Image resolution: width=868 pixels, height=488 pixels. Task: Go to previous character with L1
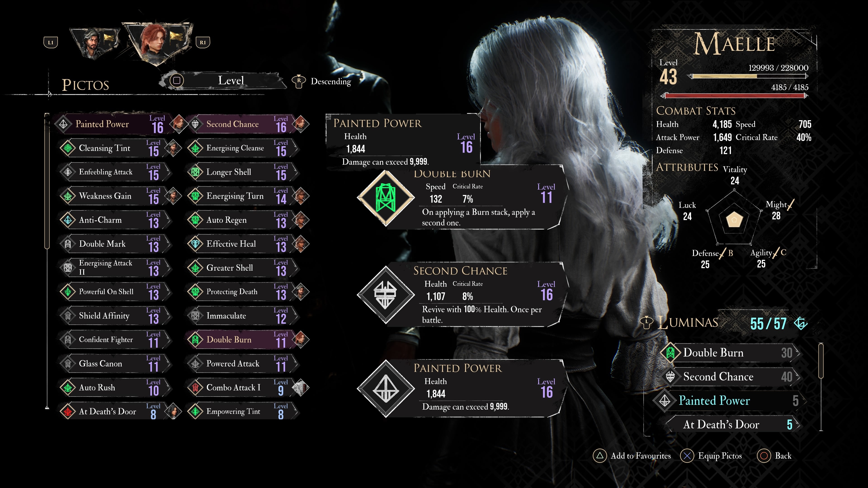[51, 42]
